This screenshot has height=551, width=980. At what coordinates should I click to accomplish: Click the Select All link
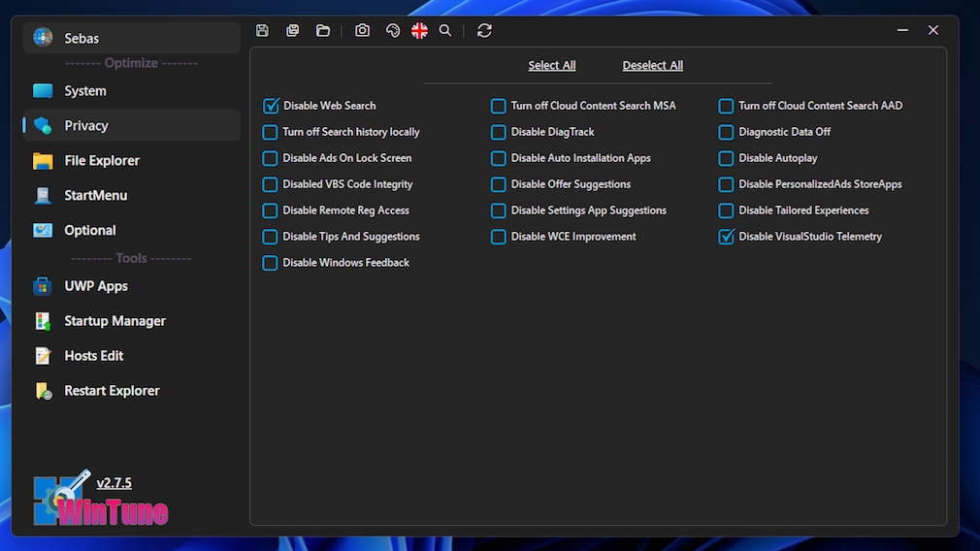[551, 66]
